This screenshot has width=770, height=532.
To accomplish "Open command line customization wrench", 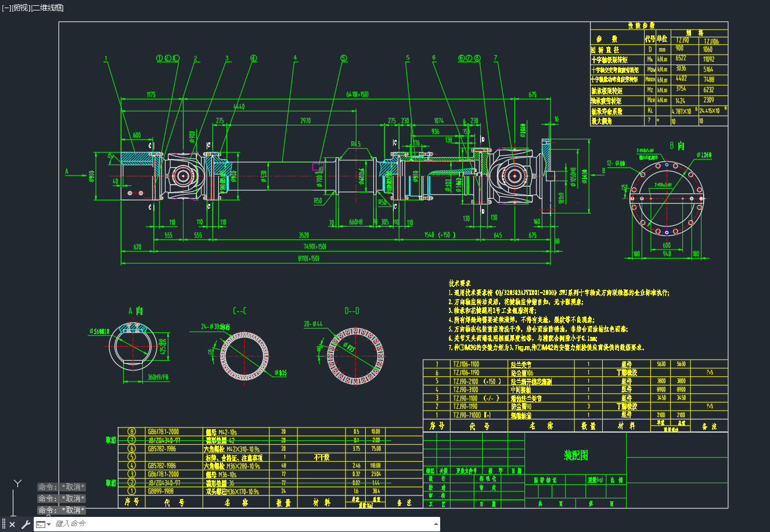I will tap(25, 524).
